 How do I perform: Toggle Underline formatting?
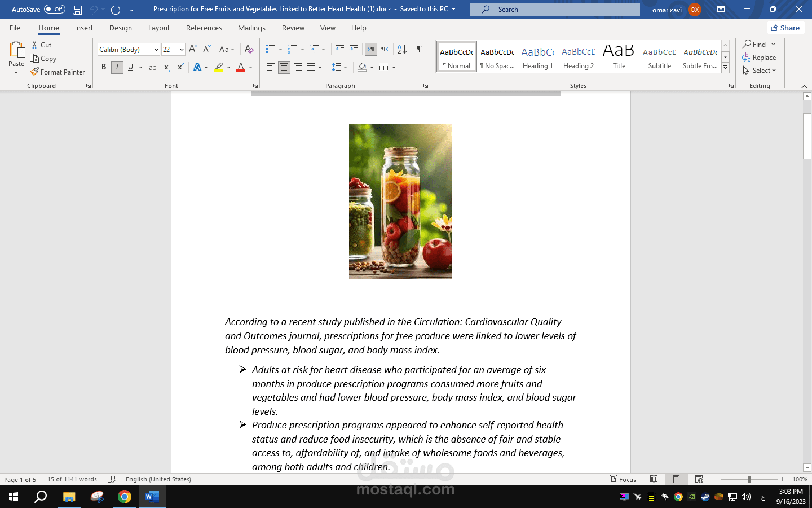[131, 67]
